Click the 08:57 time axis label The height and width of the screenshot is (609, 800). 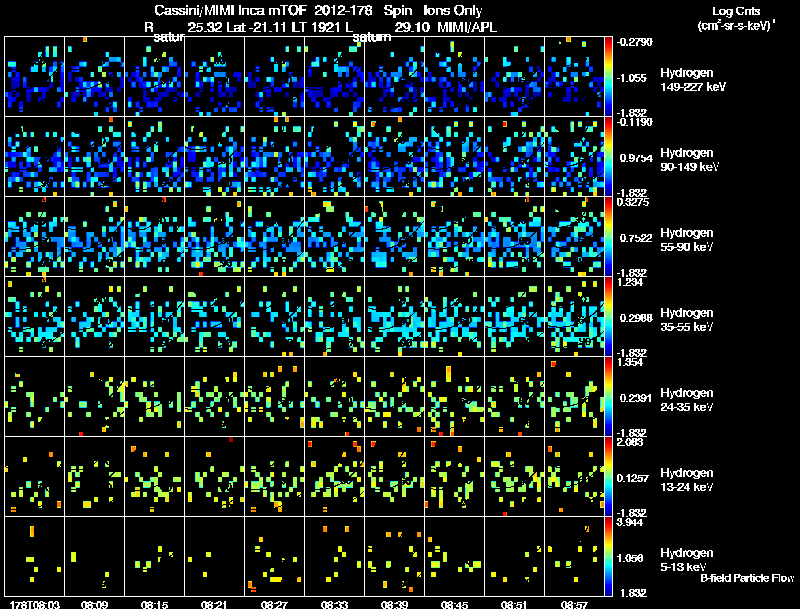pyautogui.click(x=574, y=604)
